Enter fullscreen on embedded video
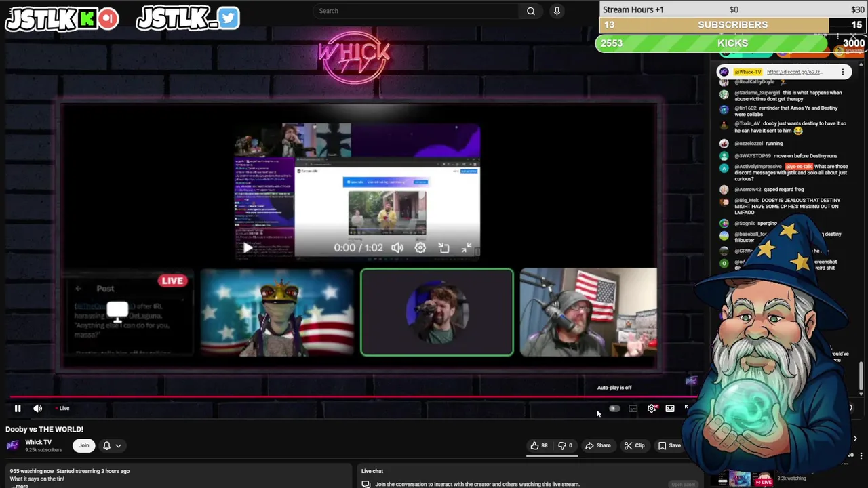 (x=467, y=248)
